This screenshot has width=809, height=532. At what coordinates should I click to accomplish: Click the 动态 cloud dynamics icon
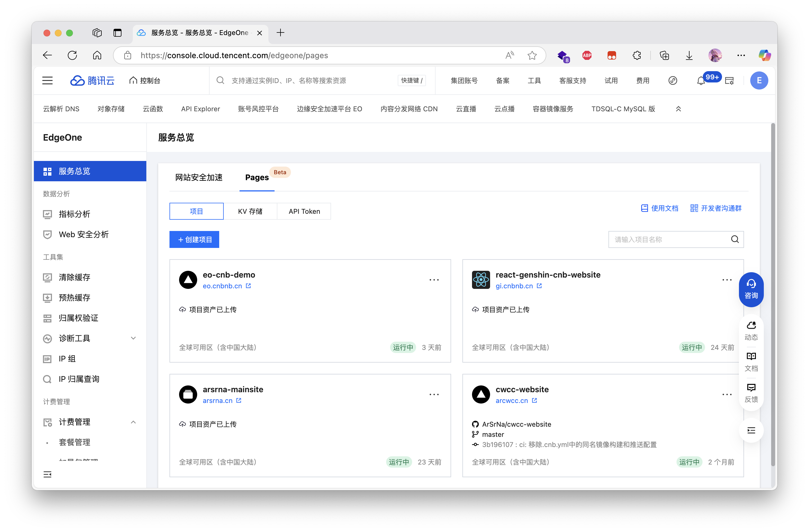coord(751,330)
